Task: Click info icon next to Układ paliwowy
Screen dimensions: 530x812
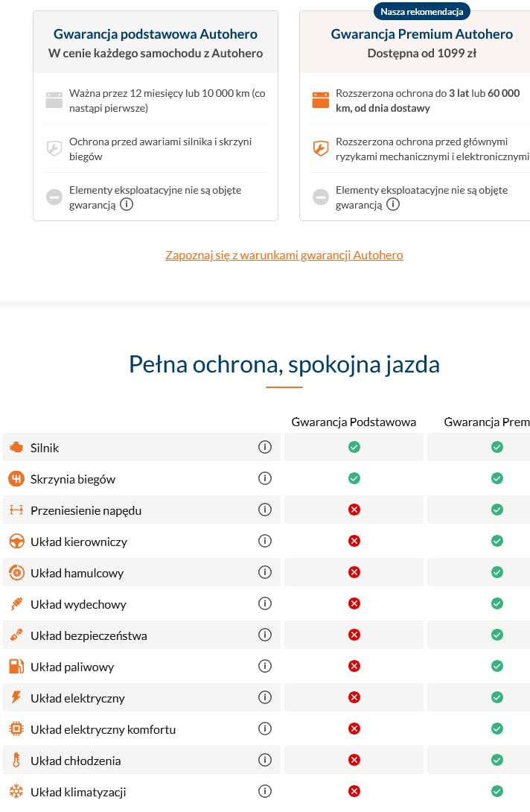Action: pyautogui.click(x=264, y=666)
